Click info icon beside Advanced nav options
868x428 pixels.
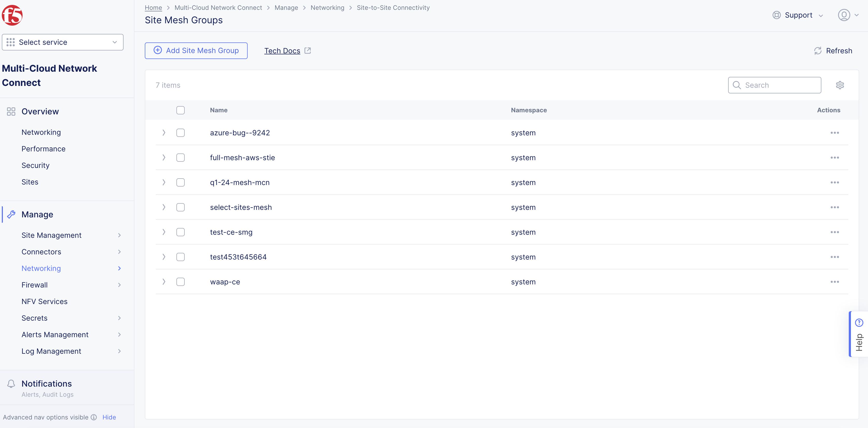click(x=94, y=417)
